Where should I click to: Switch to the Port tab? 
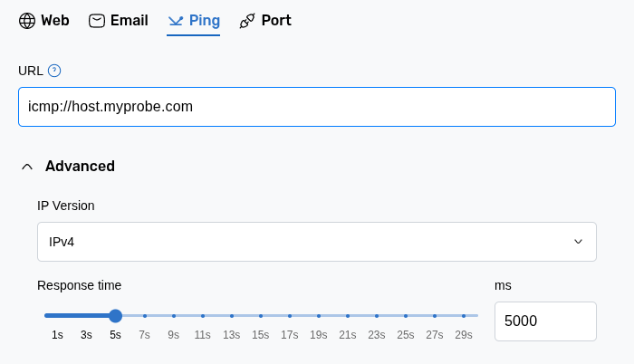[x=276, y=21]
